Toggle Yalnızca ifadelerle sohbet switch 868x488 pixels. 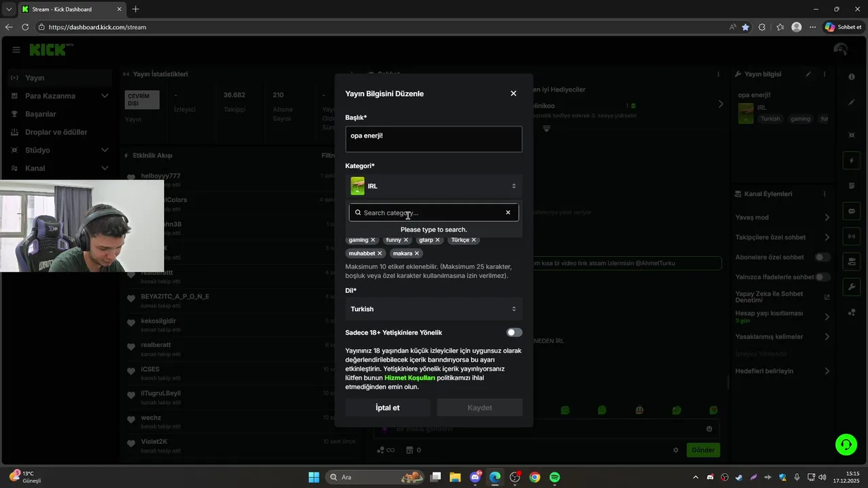823,277
